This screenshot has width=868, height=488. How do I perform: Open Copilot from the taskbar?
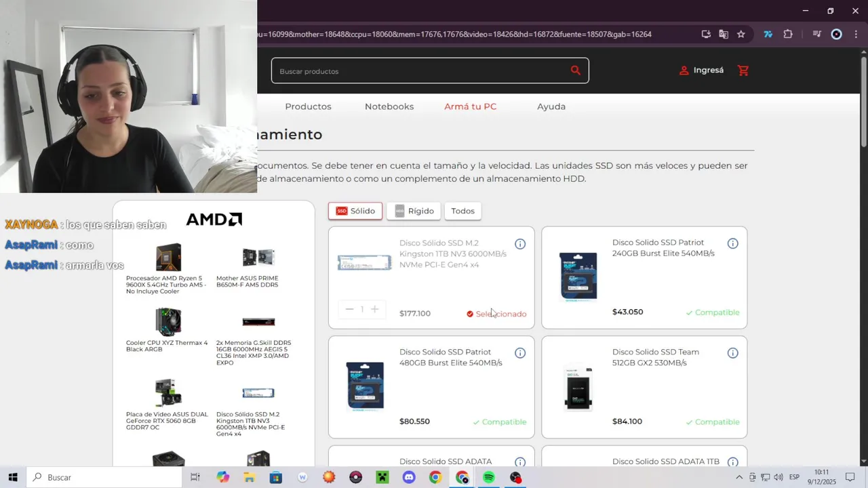click(x=223, y=477)
